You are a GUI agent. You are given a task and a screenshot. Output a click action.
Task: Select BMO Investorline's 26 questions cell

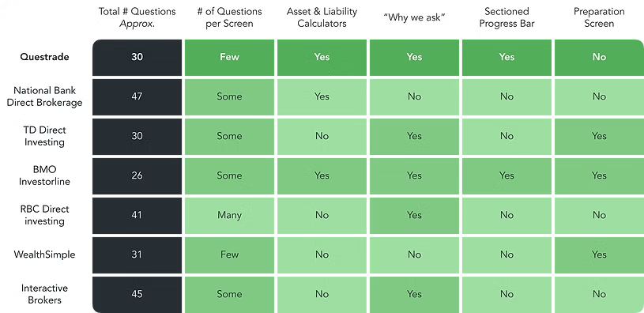pos(137,175)
